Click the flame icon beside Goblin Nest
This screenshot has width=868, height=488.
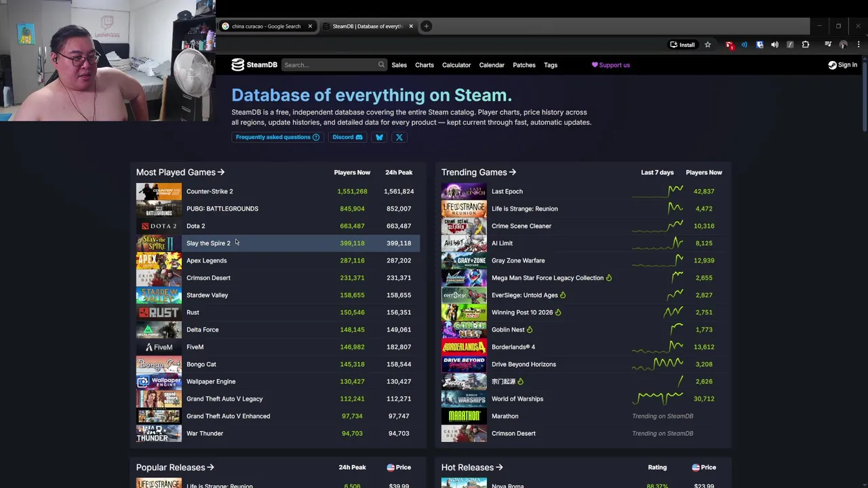530,329
